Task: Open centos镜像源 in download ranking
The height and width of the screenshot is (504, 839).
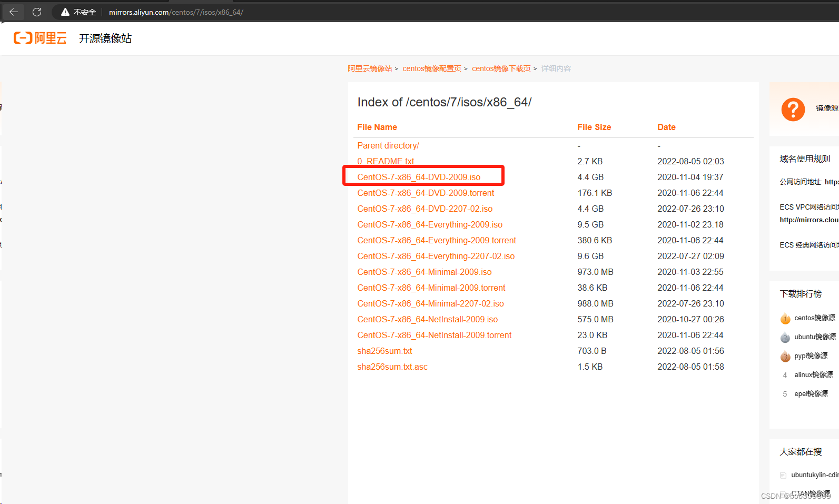Action: coord(815,318)
